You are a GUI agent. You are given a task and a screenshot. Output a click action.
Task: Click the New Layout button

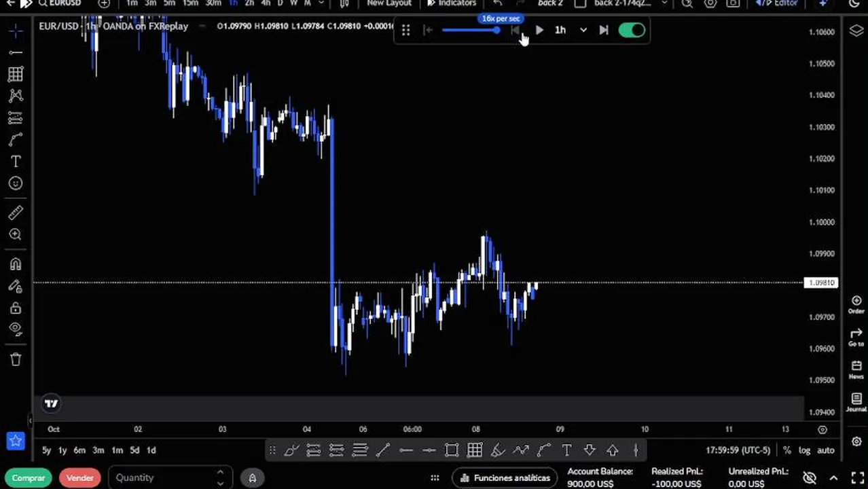[389, 3]
